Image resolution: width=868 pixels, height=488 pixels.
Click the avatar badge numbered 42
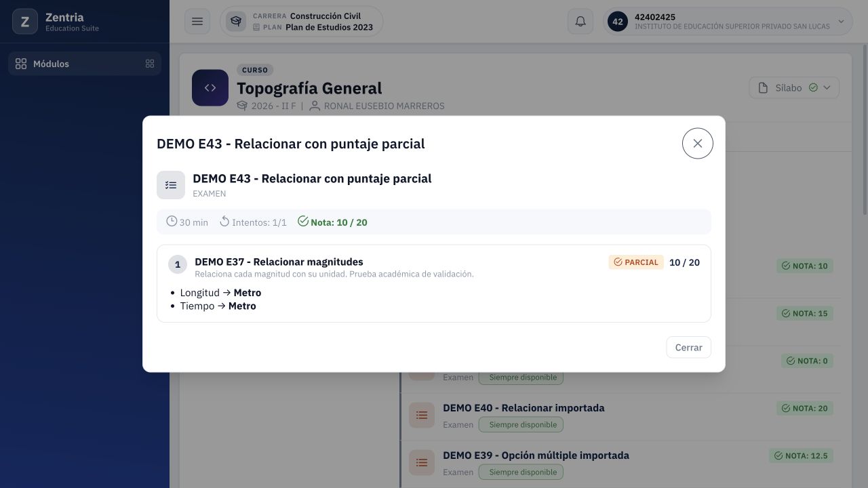click(x=618, y=22)
